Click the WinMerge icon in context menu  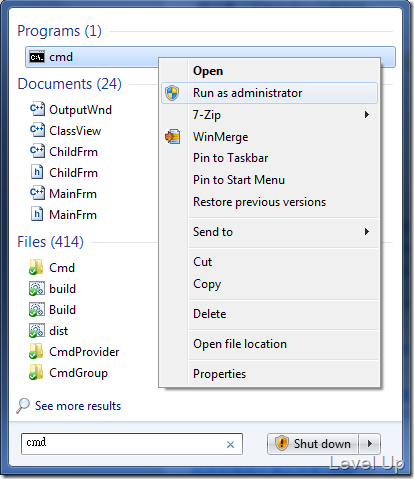pos(173,137)
